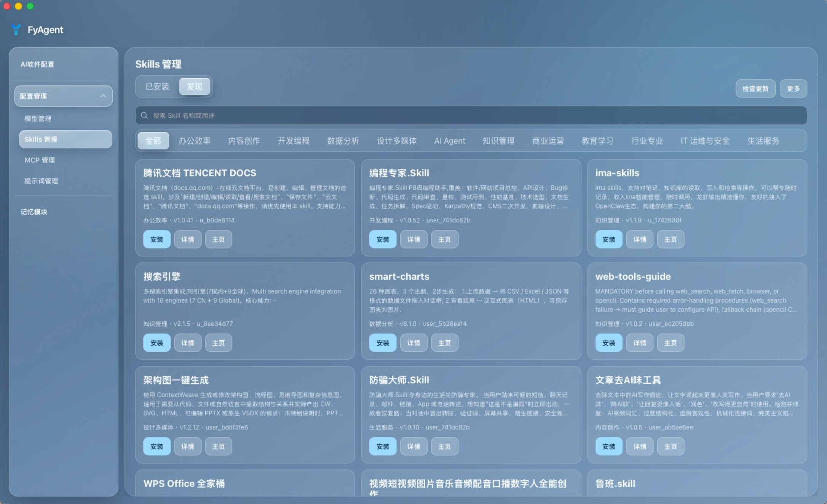Image resolution: width=827 pixels, height=504 pixels.
Task: Open 主页 for 搜索引擎 skill
Action: point(219,343)
